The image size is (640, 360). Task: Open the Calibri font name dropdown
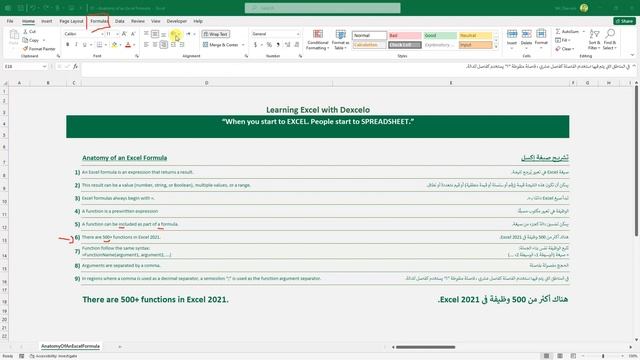[102, 34]
